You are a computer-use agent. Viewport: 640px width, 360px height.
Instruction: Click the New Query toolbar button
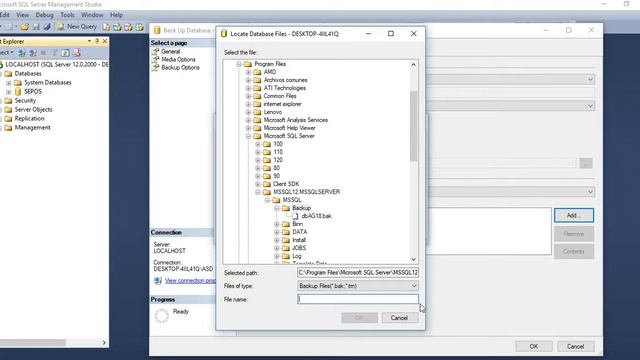tap(77, 27)
